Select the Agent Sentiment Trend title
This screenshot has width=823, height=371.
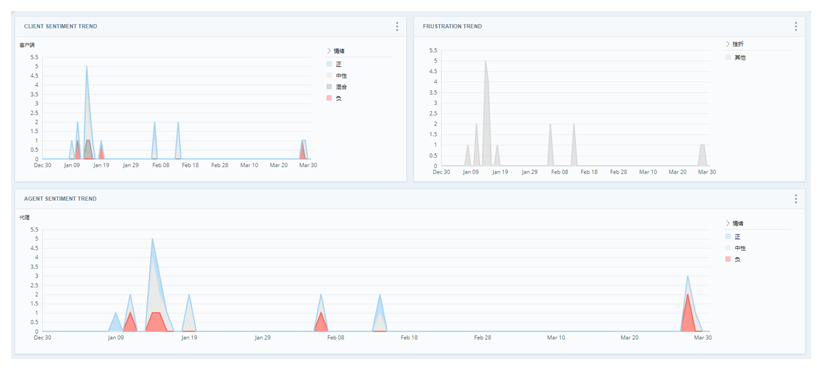tap(60, 199)
